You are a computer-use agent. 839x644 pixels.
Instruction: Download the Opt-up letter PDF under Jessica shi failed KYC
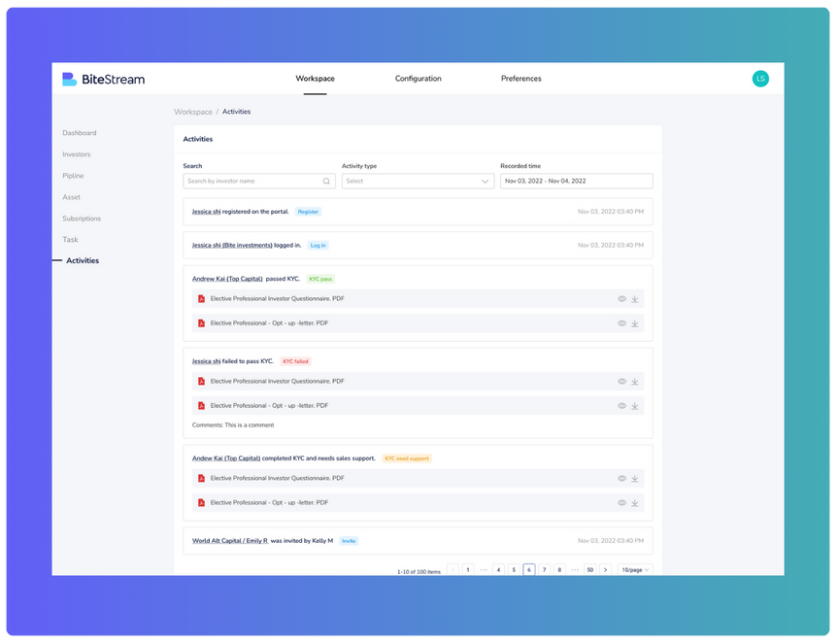(x=635, y=406)
